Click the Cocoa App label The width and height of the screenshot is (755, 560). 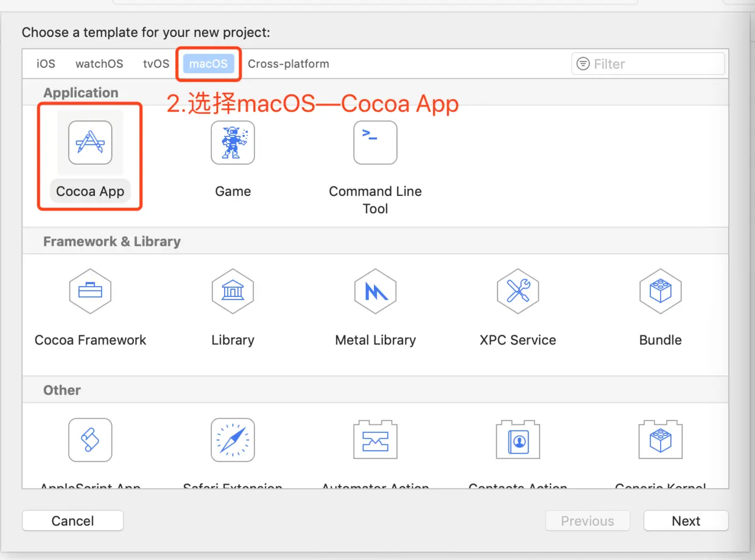click(x=90, y=191)
